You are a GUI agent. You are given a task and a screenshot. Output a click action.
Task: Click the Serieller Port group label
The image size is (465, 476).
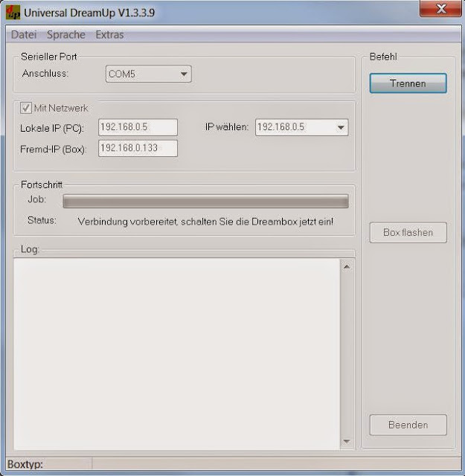48,57
